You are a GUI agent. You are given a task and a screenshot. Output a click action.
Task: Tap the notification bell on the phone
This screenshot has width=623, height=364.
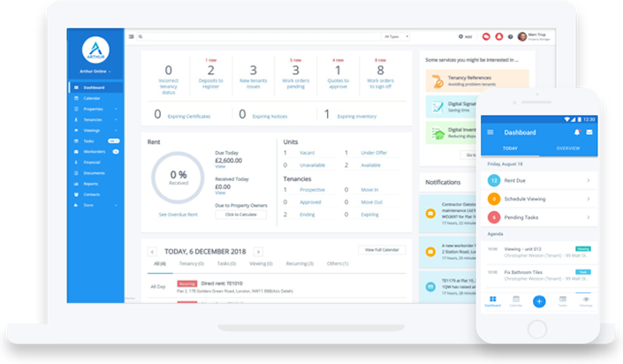pos(577,133)
